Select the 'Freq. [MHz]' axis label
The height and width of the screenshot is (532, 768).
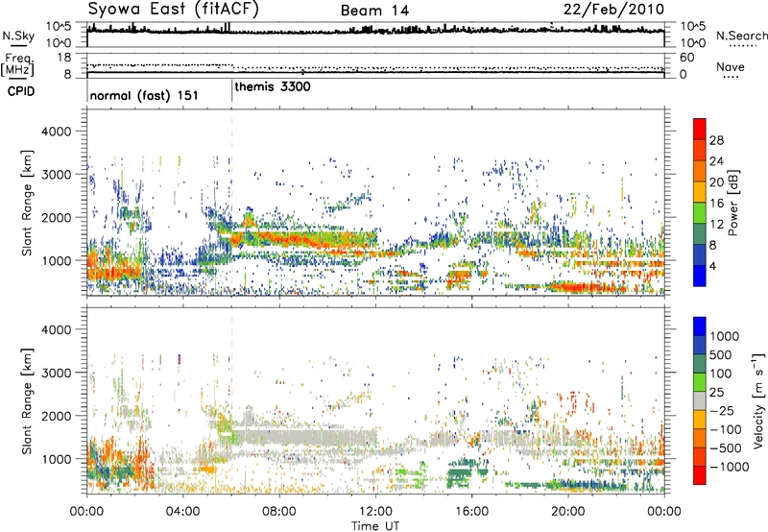point(17,65)
